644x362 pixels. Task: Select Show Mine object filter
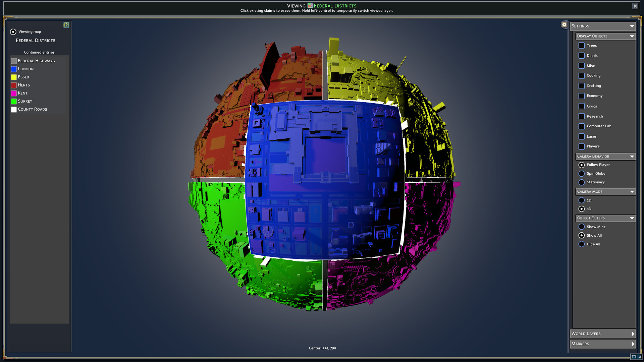pyautogui.click(x=581, y=226)
